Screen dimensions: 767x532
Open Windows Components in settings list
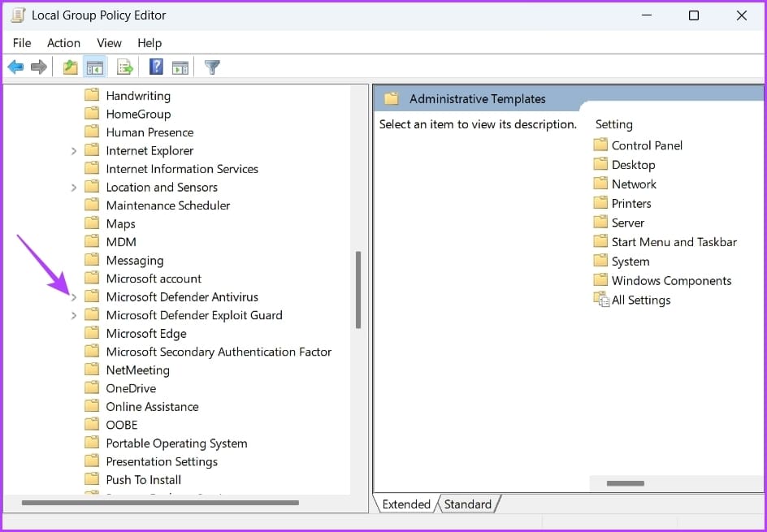click(672, 281)
